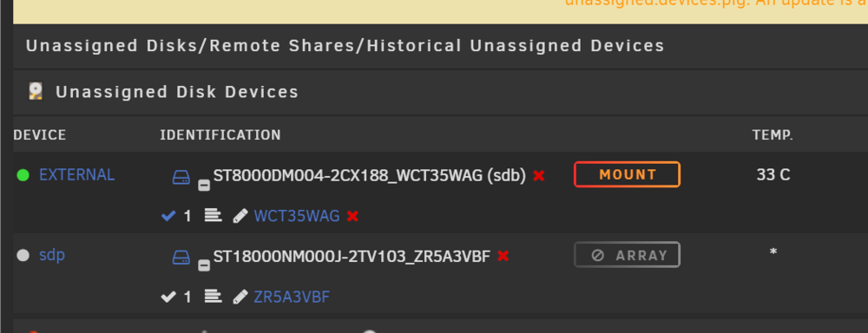The height and width of the screenshot is (333, 868).
Task: Click the green status dot for EXTERNAL
Action: (23, 175)
